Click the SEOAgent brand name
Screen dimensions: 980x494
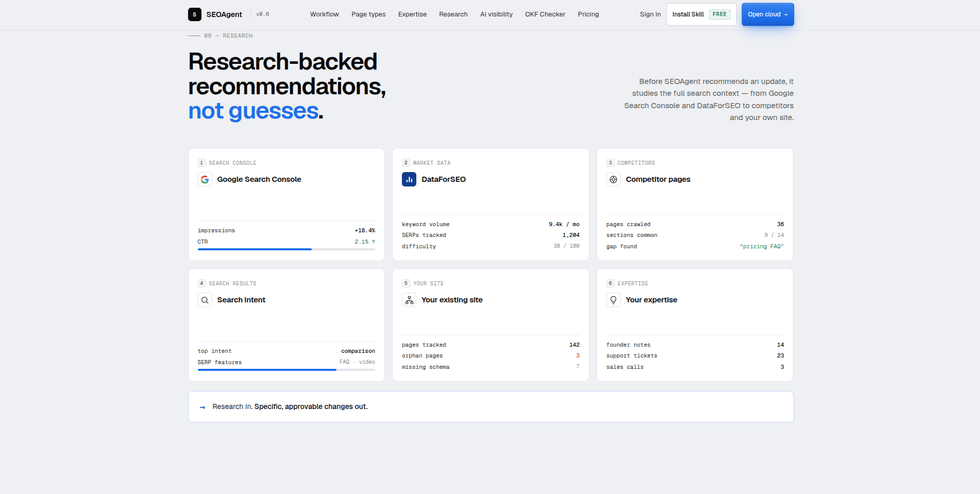coord(224,14)
